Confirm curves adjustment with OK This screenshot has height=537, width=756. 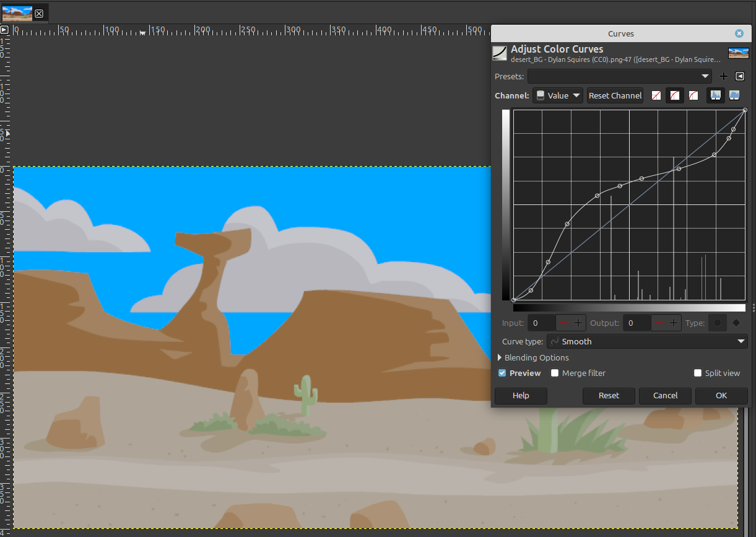tap(721, 396)
